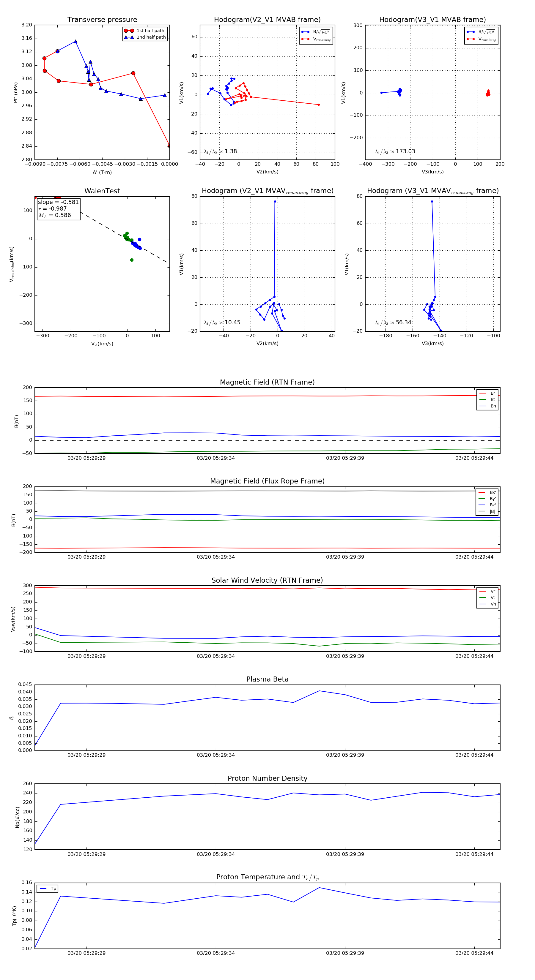The width and height of the screenshot is (535, 980).
Task: Click the 'Vr' legend entry
Action: tap(487, 591)
